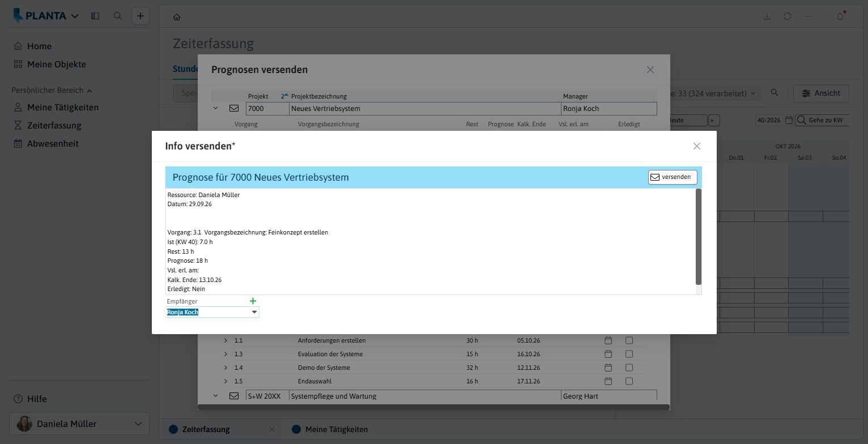Click the versenden button in Info versenden dialog
The width and height of the screenshot is (868, 444).
(673, 177)
